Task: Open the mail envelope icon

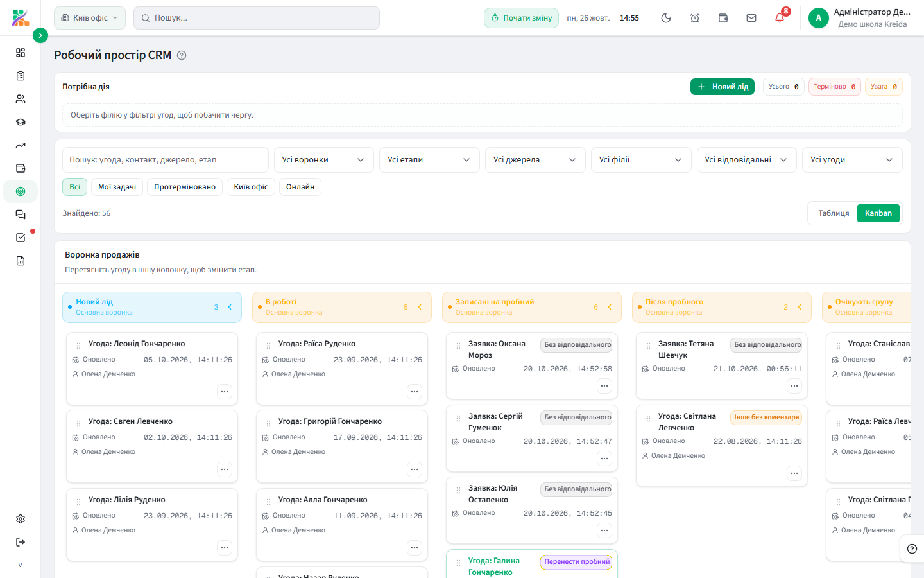Action: pyautogui.click(x=751, y=18)
